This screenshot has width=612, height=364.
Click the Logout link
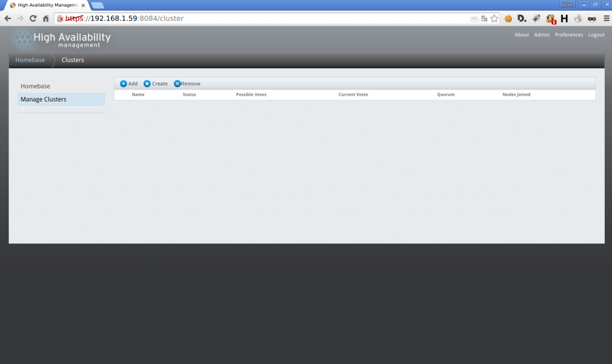[x=596, y=35]
